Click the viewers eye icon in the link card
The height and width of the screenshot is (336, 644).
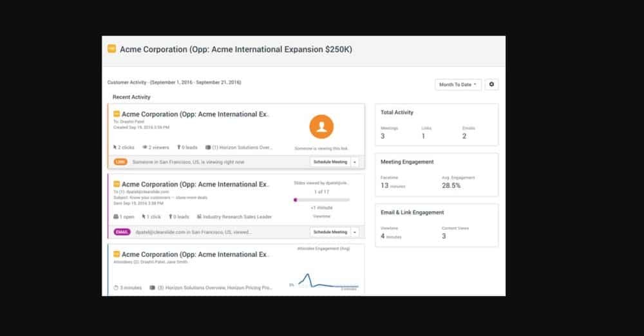(145, 147)
